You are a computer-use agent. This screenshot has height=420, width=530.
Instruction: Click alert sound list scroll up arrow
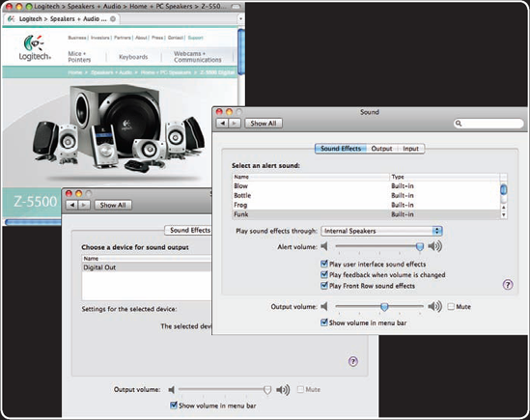[x=504, y=208]
